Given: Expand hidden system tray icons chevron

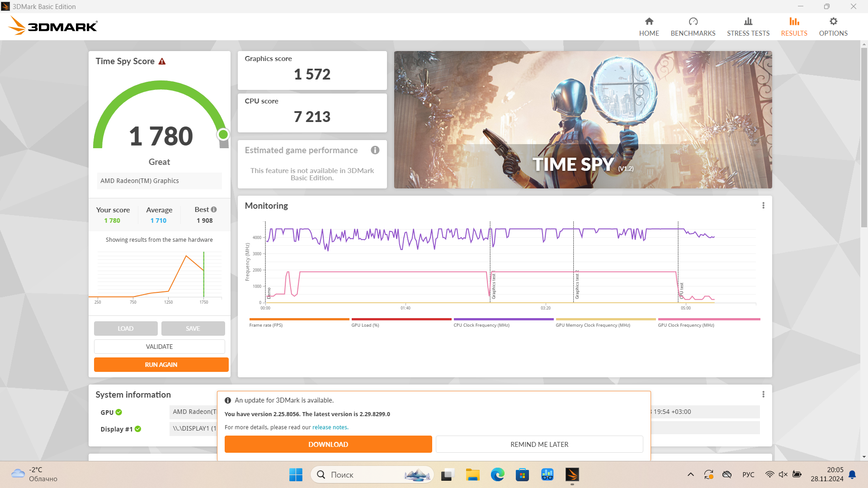Looking at the screenshot, I should tap(690, 474).
